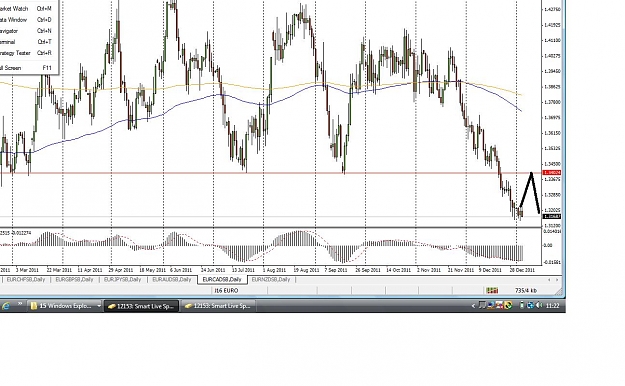The height and width of the screenshot is (386, 625).
Task: Show hidden system tray icons
Action: click(x=473, y=306)
